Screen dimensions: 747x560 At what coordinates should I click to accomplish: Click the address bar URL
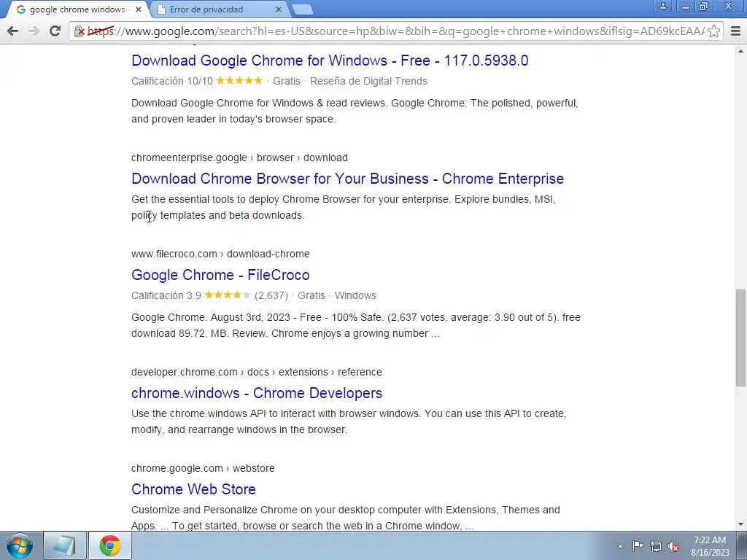(x=395, y=31)
